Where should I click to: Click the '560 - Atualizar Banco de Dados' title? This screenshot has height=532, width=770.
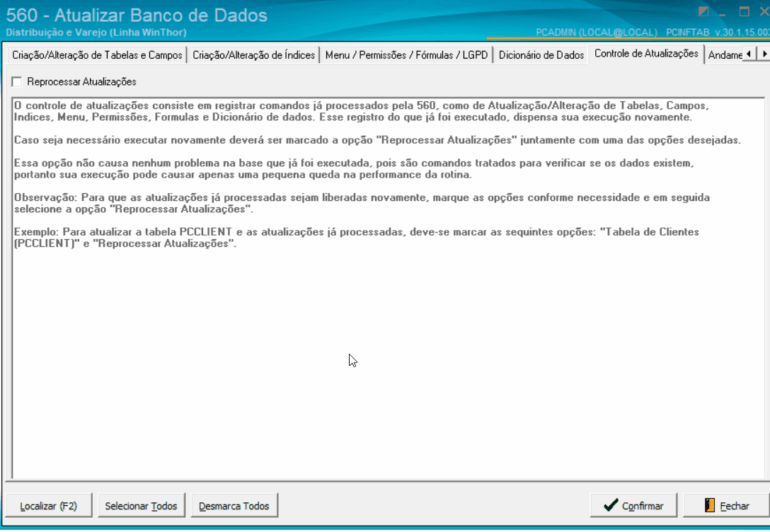(137, 16)
